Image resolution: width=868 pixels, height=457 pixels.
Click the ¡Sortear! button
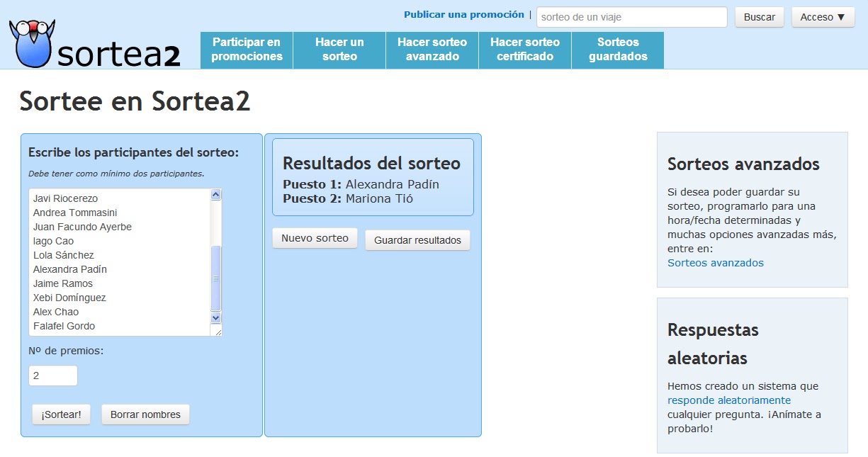61,414
